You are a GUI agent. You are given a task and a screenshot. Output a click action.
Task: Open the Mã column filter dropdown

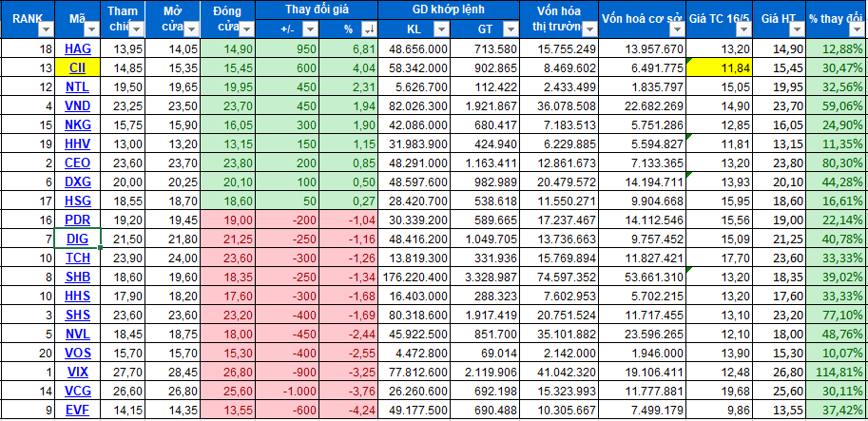[x=92, y=29]
